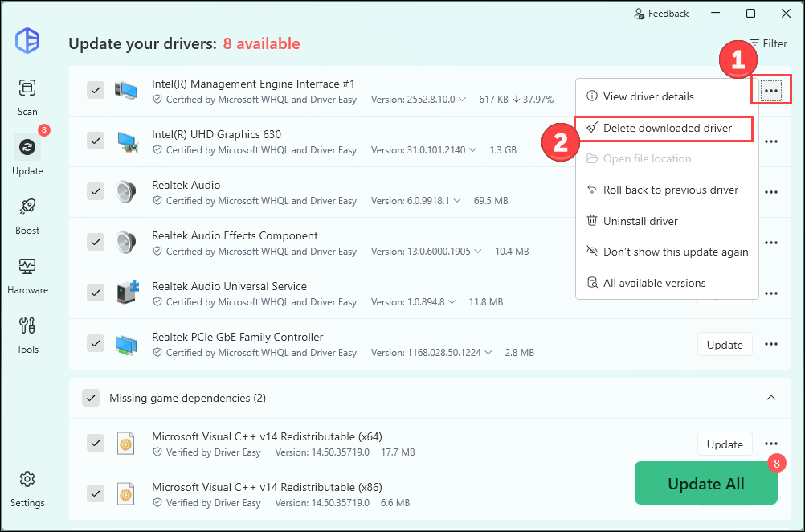This screenshot has height=532, width=805.
Task: Click the Feedback link in title bar
Action: click(661, 14)
